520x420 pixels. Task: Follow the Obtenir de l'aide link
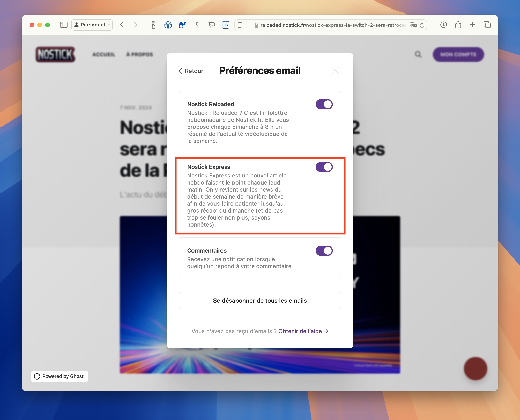coord(303,331)
